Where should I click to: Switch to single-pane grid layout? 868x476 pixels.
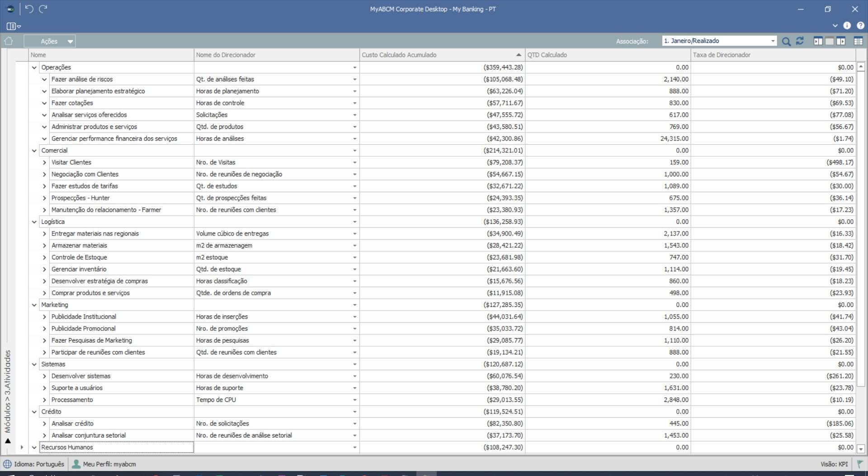pyautogui.click(x=830, y=41)
